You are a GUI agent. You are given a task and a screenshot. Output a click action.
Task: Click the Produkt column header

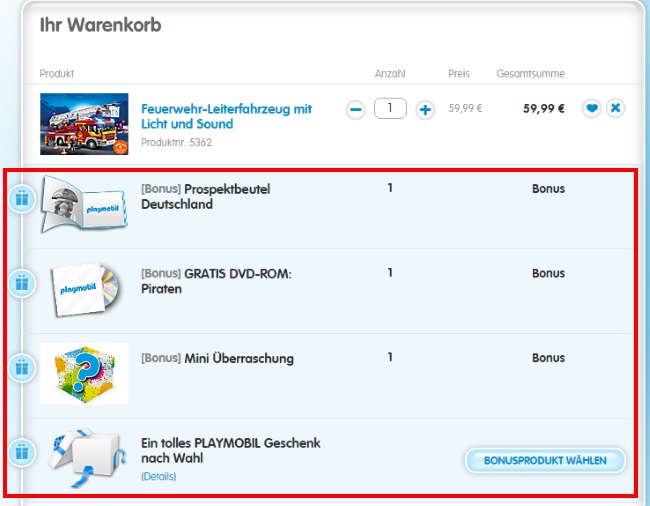[x=57, y=73]
